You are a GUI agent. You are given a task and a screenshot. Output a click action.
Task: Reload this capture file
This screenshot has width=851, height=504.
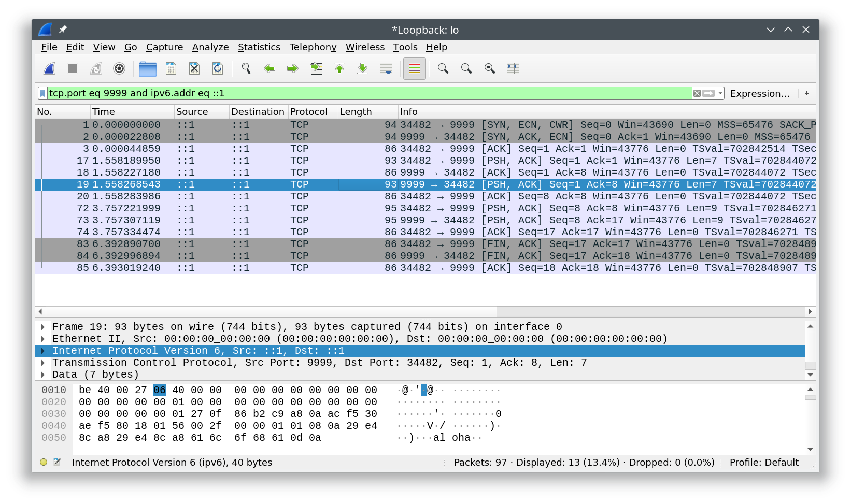[218, 68]
